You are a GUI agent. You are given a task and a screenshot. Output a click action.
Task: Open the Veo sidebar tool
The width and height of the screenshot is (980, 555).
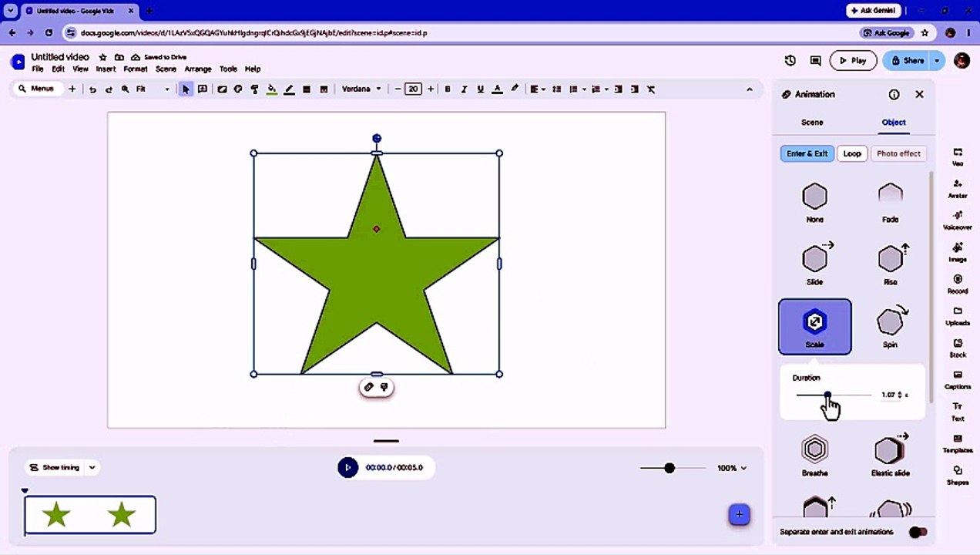pos(958,156)
